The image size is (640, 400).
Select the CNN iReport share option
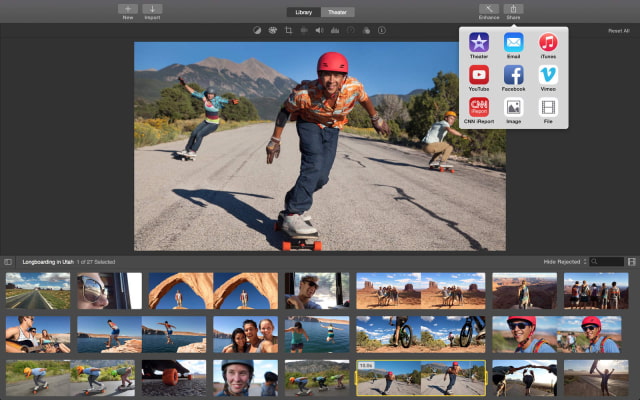coord(479,107)
